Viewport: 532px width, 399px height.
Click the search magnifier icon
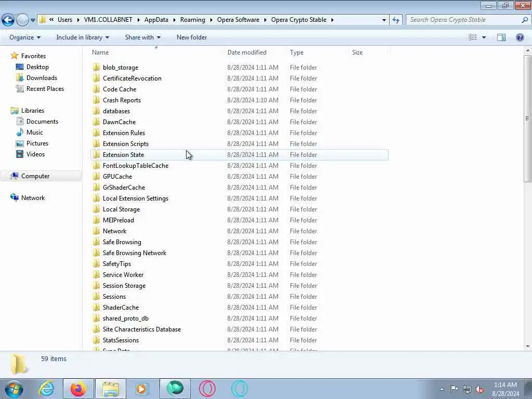coord(525,20)
